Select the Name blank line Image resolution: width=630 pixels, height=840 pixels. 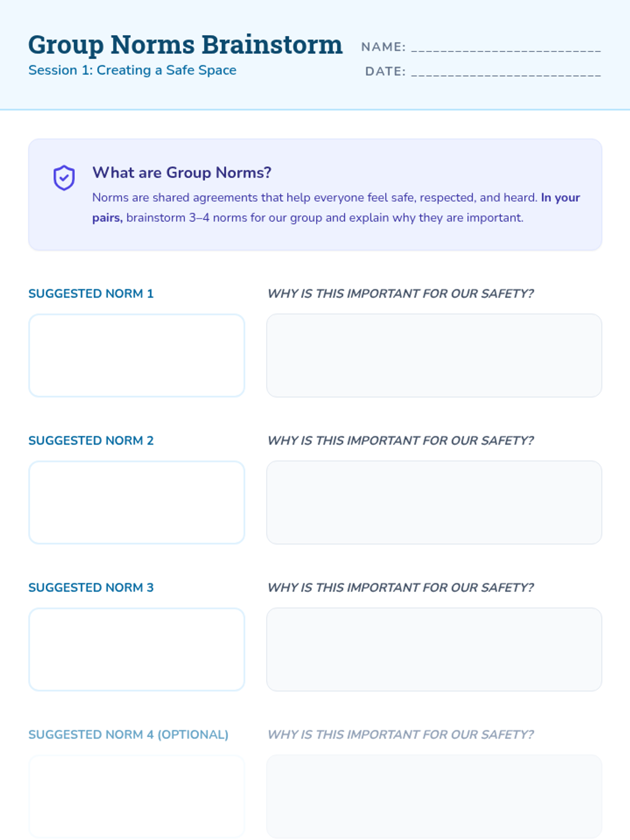(506, 47)
